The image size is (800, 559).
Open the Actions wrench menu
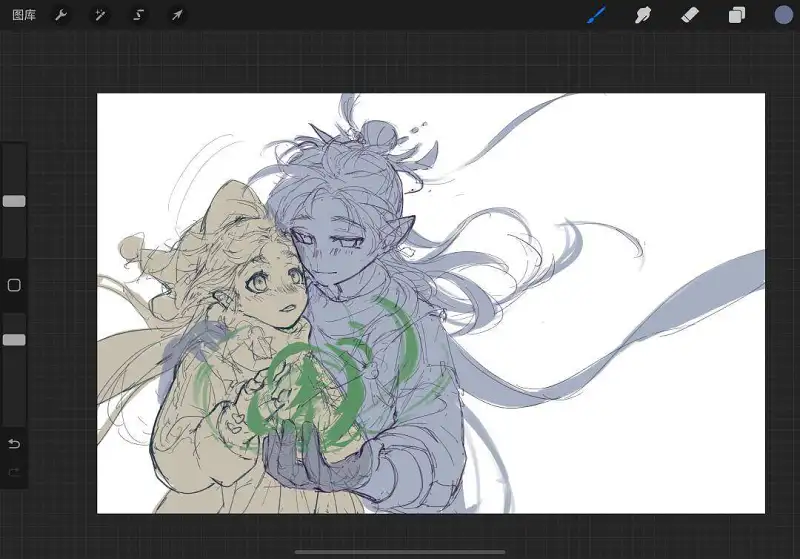tap(61, 15)
